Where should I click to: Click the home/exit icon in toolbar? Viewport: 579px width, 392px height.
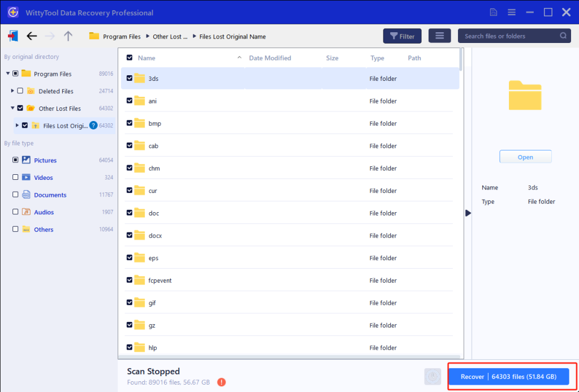pyautogui.click(x=12, y=36)
